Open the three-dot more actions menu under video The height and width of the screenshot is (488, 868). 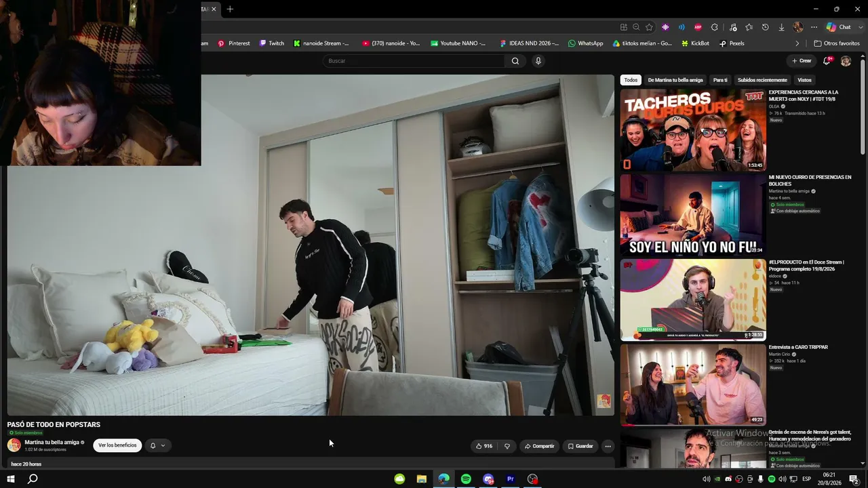(x=608, y=446)
